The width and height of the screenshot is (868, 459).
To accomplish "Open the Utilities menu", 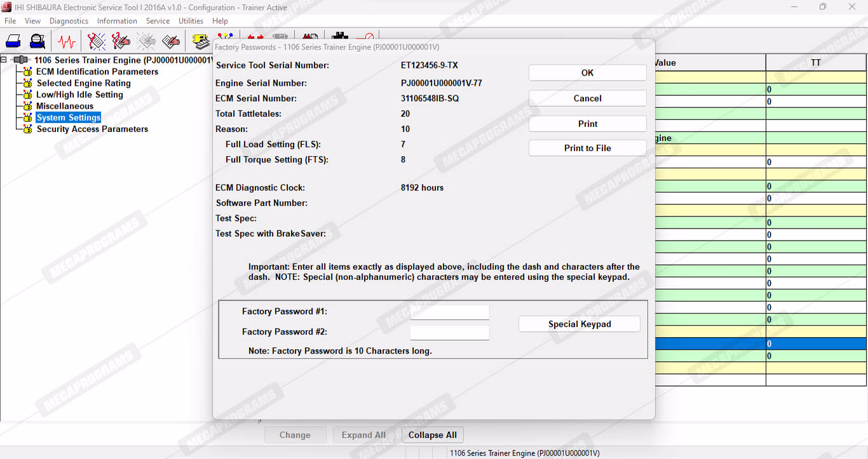I will [x=191, y=21].
